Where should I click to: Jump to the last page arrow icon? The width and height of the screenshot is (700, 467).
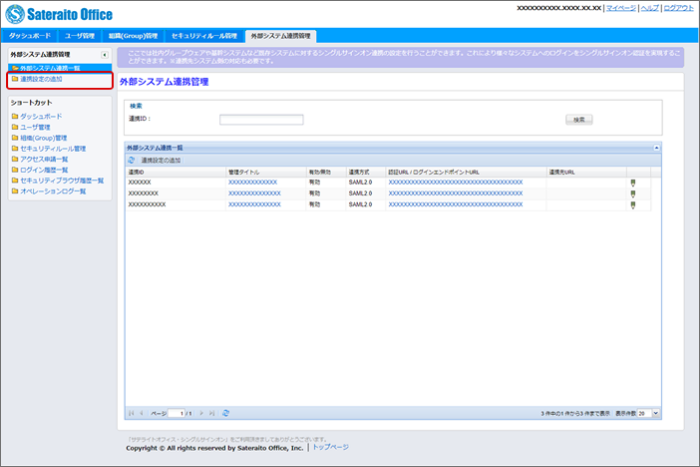coord(212,412)
